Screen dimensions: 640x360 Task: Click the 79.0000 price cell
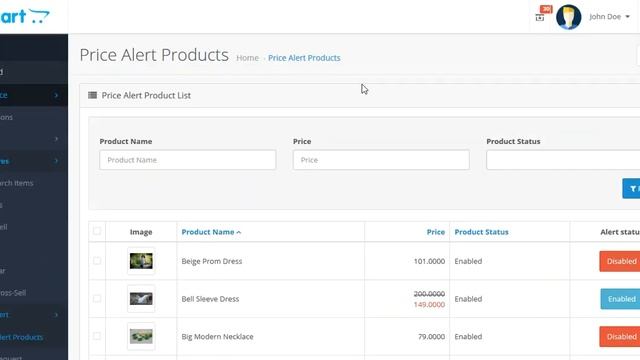click(431, 337)
